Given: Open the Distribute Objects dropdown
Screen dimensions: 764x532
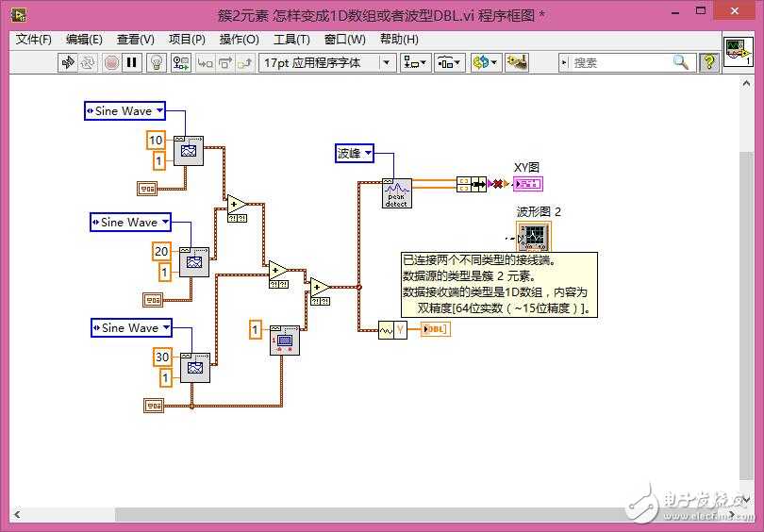Looking at the screenshot, I should coord(449,63).
